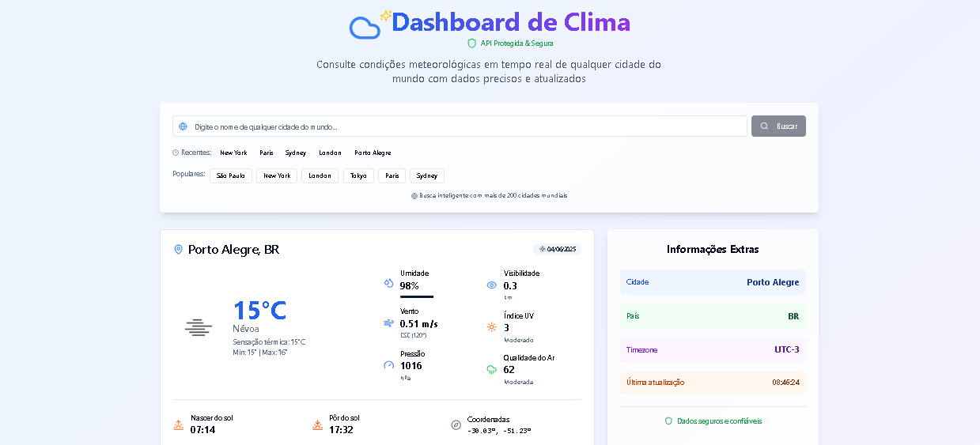Select recent city Sydney
The width and height of the screenshot is (980, 445).
coord(296,153)
